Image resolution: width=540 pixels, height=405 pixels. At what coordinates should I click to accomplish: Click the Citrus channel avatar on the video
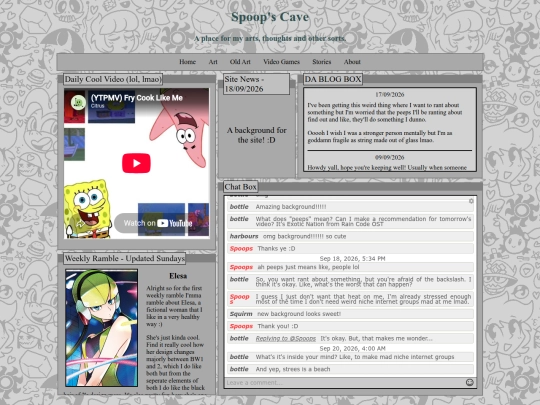[x=78, y=102]
